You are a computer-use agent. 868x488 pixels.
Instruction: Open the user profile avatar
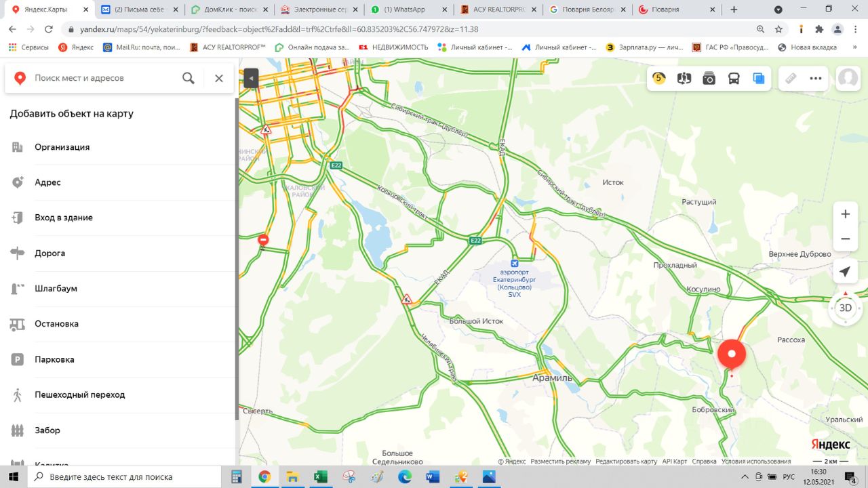[848, 78]
